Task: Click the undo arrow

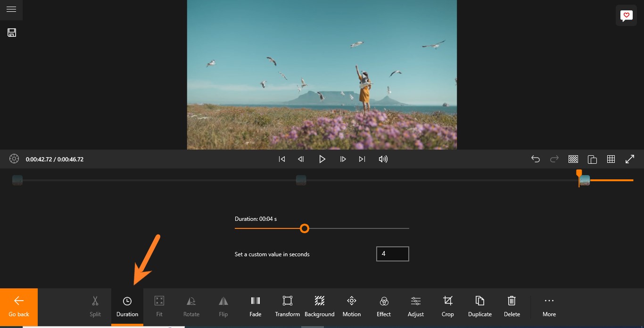Action: (x=536, y=159)
